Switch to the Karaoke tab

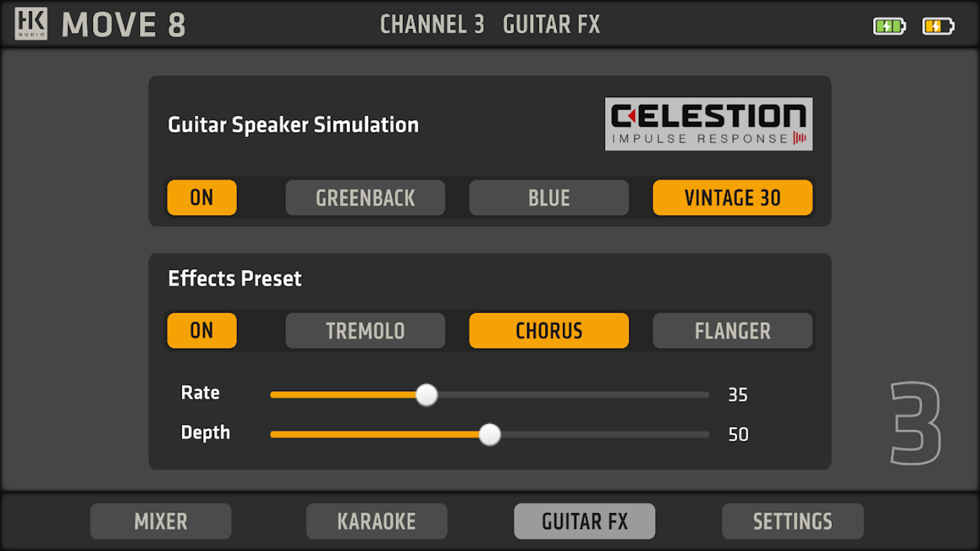(376, 521)
